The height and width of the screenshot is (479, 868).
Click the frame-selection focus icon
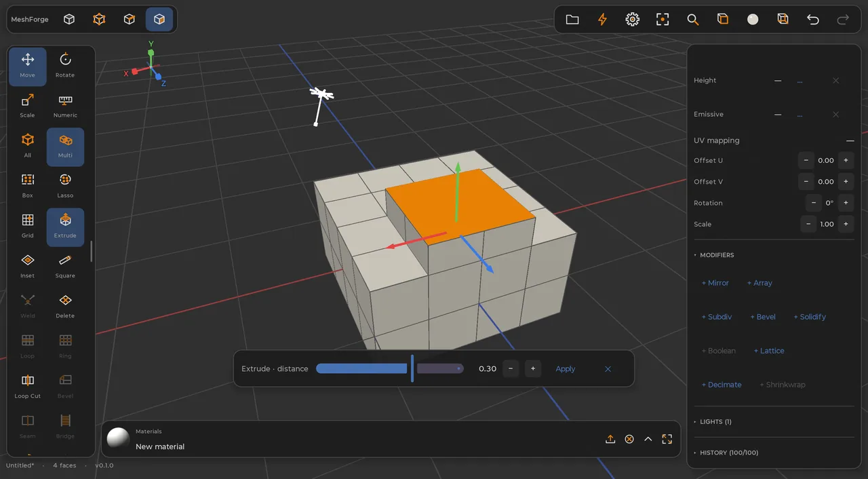click(663, 20)
